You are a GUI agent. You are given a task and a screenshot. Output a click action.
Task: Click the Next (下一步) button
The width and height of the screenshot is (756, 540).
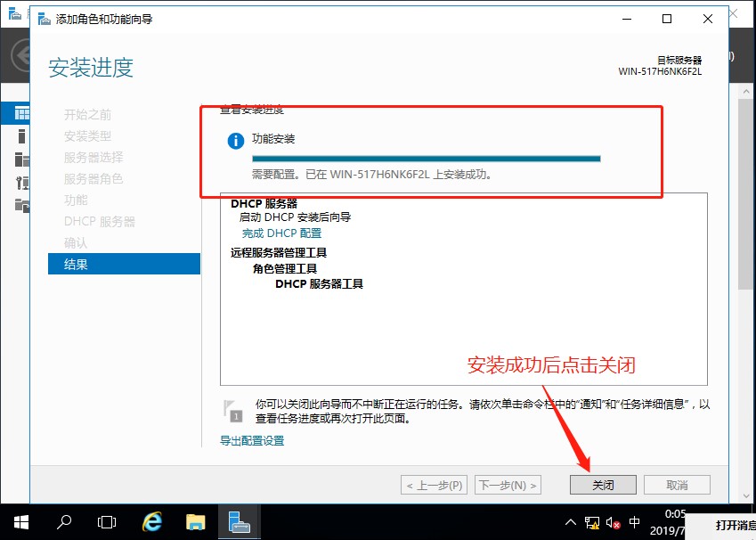(508, 485)
